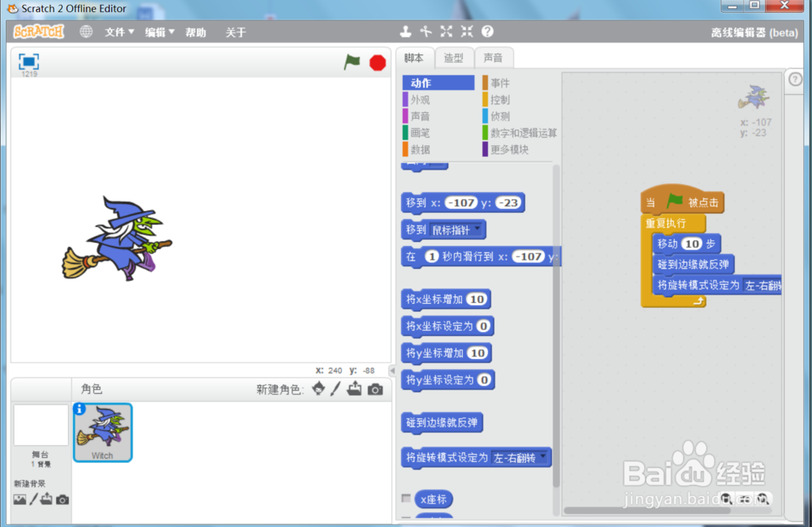812x527 pixels.
Task: Click the green flag to run project
Action: click(x=352, y=63)
